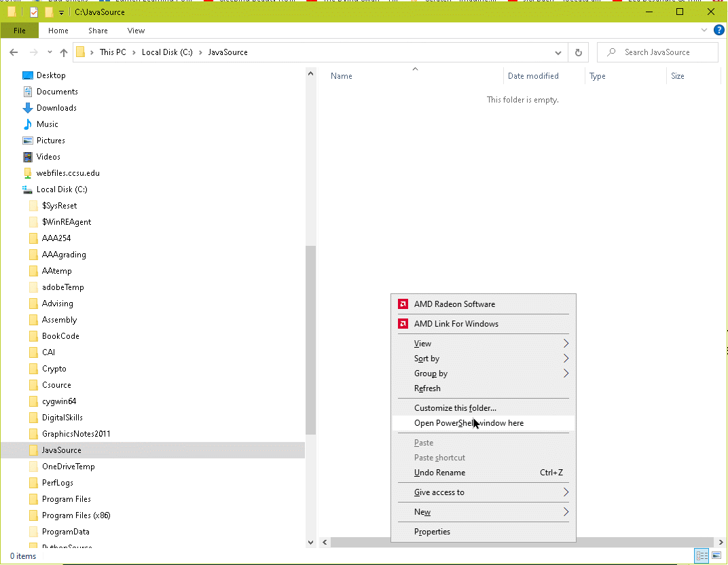Open the address bar history dropdown
Viewport: 728px width, 565px height.
coord(558,52)
